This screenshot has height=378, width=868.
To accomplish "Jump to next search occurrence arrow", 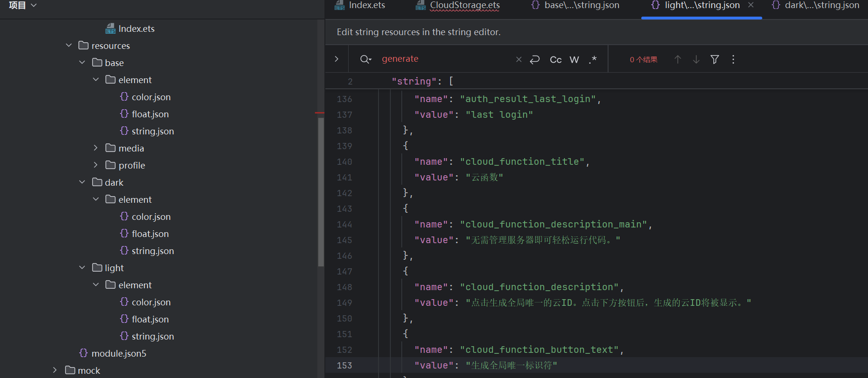I will coord(696,59).
